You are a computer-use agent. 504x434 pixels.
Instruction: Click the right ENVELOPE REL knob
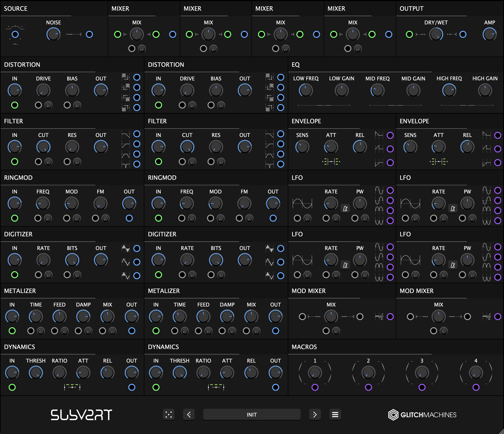click(x=467, y=147)
